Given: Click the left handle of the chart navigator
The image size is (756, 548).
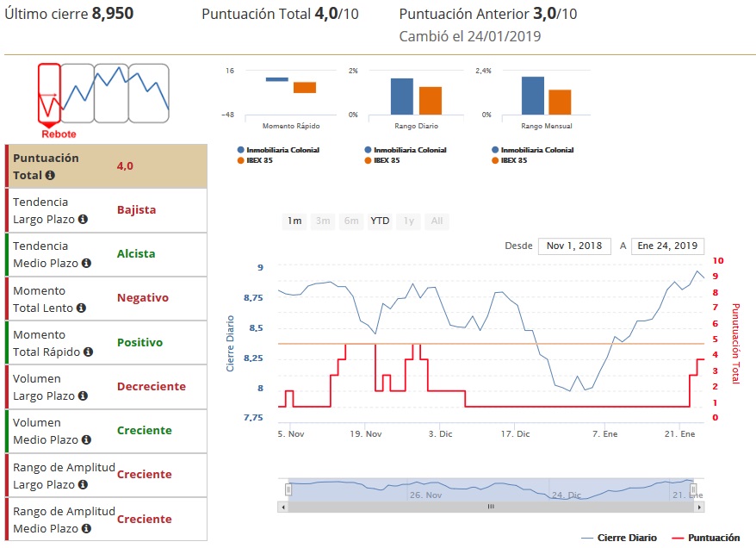Looking at the screenshot, I should pyautogui.click(x=289, y=489).
